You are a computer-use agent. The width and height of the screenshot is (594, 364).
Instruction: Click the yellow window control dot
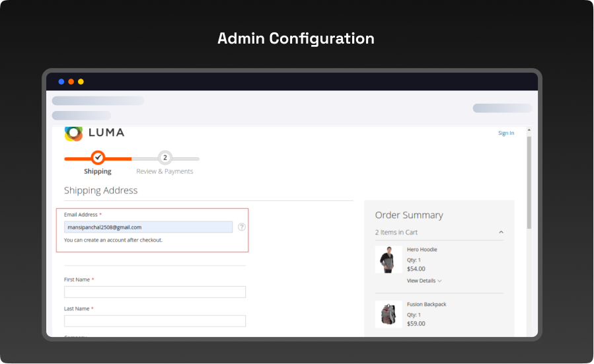(81, 82)
